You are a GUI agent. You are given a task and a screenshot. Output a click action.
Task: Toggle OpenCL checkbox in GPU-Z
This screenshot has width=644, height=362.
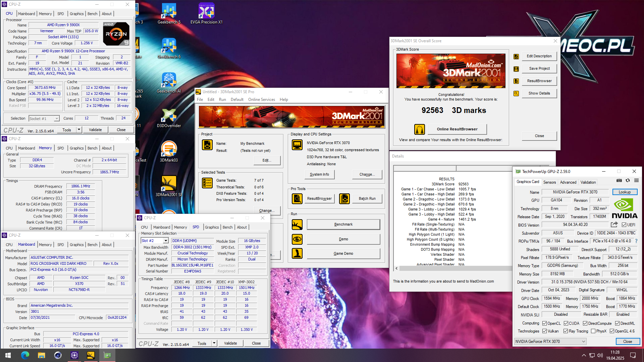coord(544,323)
